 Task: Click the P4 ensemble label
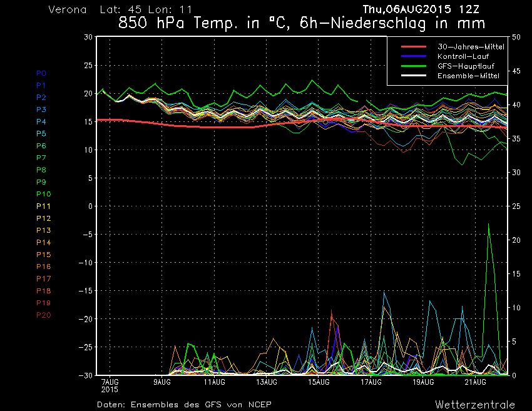click(x=41, y=122)
